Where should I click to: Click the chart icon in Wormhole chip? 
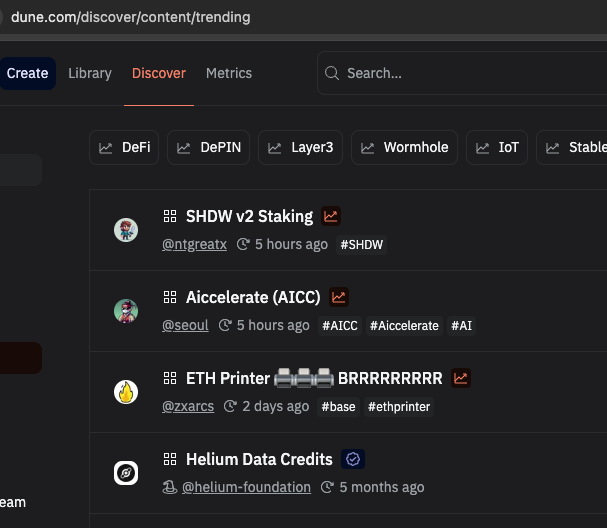click(367, 147)
